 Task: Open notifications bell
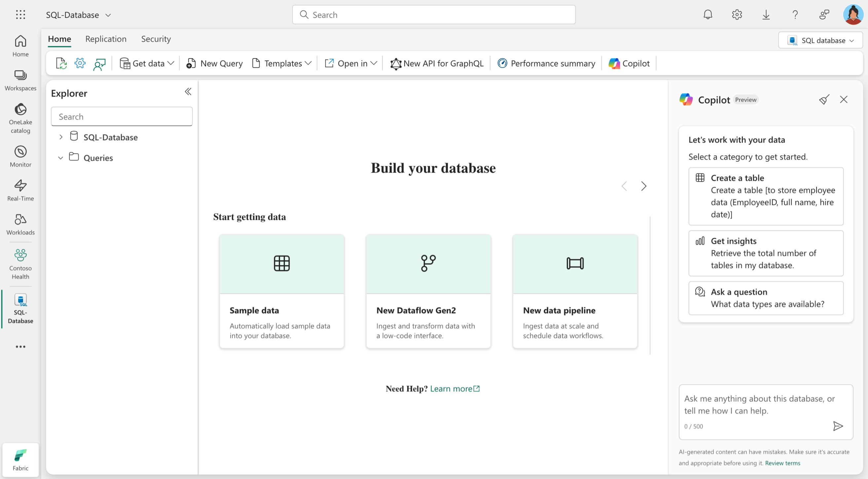coord(707,15)
